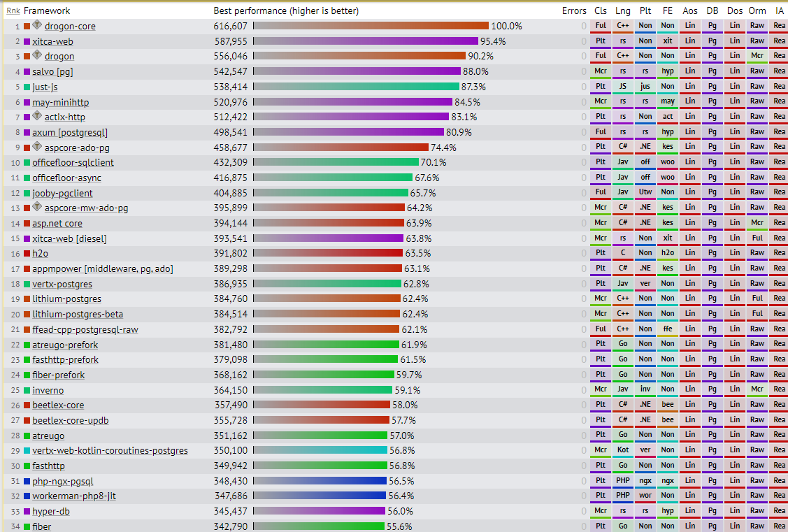Click the purple color square beside xitca-web

coord(27,41)
